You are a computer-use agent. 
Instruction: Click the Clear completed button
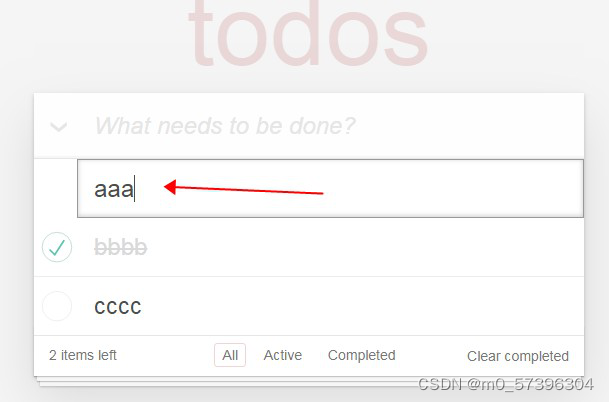[x=518, y=356]
